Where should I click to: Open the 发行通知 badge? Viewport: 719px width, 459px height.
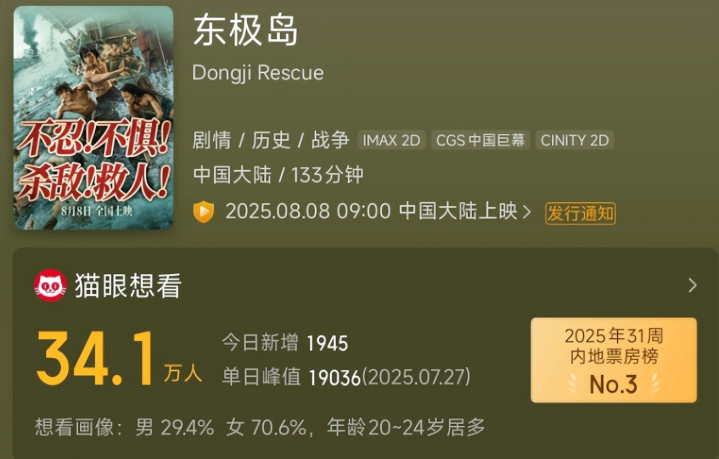[580, 213]
